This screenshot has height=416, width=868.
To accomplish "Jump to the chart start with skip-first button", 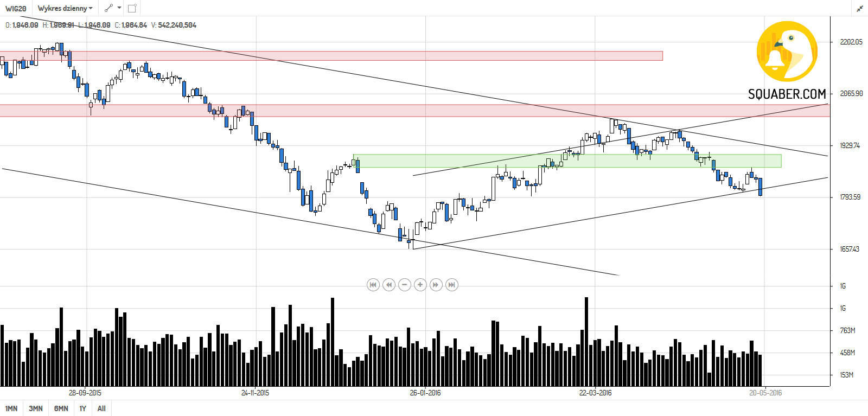I will [373, 285].
